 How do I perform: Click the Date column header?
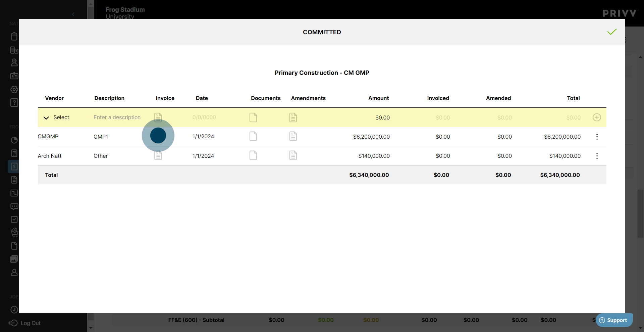click(202, 98)
